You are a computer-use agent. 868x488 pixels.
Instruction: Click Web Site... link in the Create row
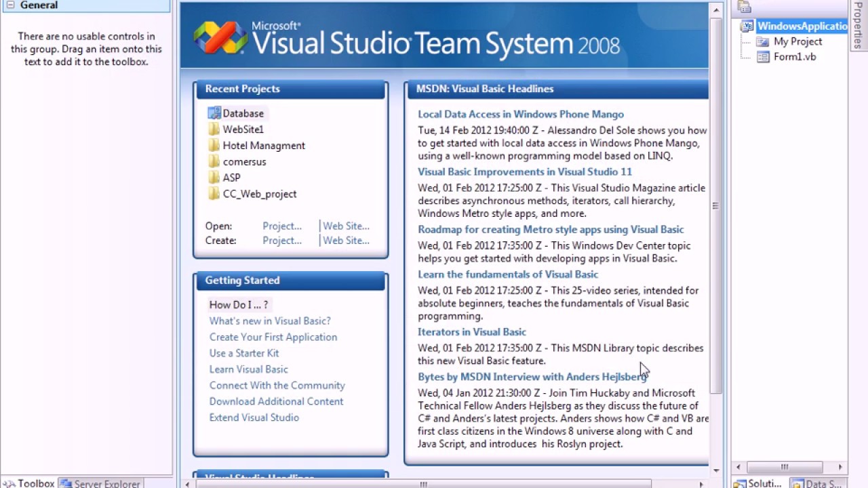pos(346,241)
